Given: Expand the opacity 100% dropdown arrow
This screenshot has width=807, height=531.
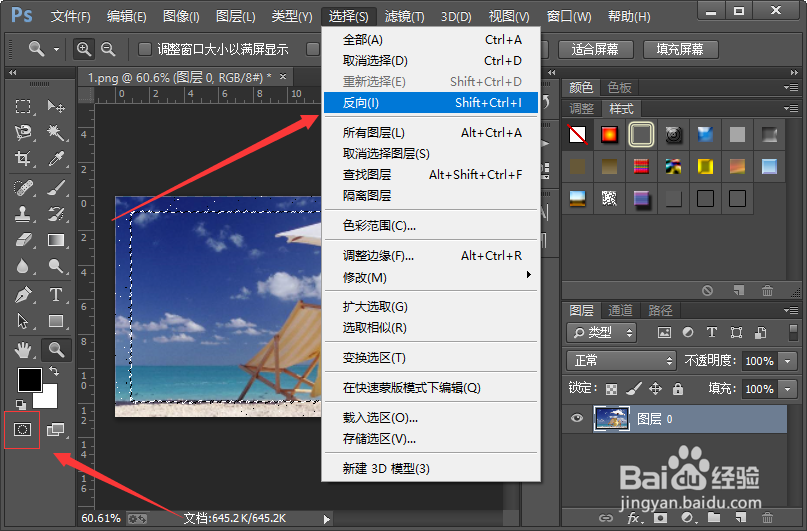Looking at the screenshot, I should coord(787,361).
